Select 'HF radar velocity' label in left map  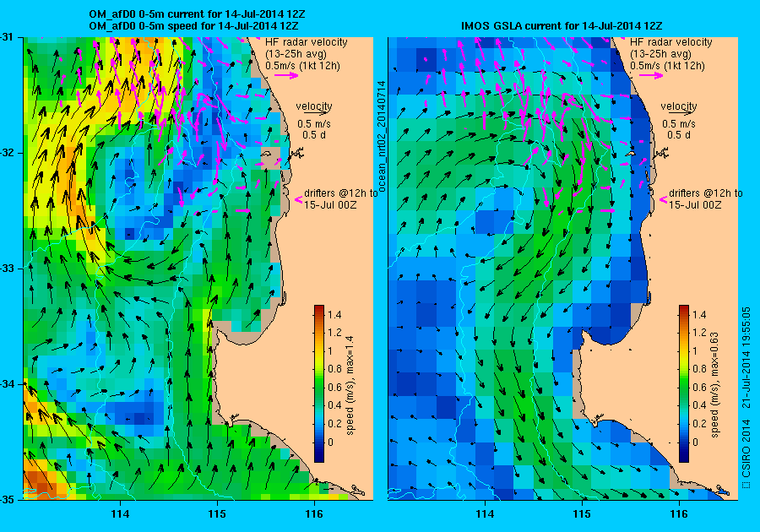[307, 42]
